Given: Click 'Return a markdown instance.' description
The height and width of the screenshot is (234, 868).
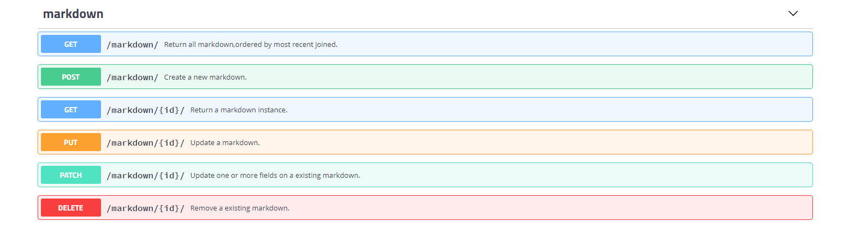Looking at the screenshot, I should pyautogui.click(x=239, y=110).
